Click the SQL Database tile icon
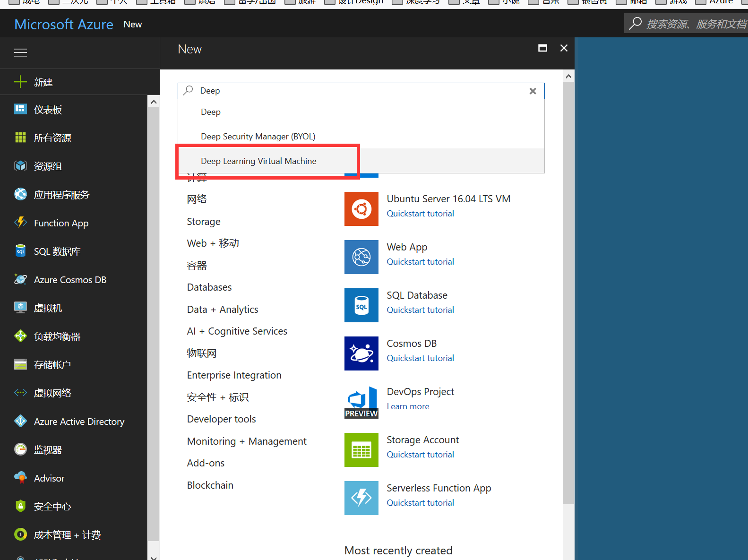 361,305
